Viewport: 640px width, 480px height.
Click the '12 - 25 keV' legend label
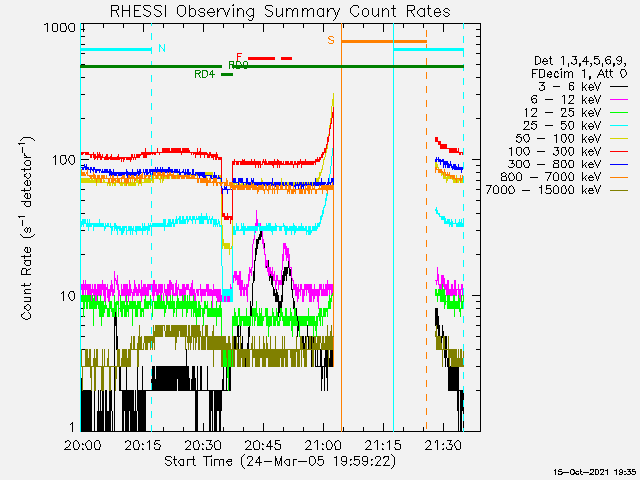[562, 113]
